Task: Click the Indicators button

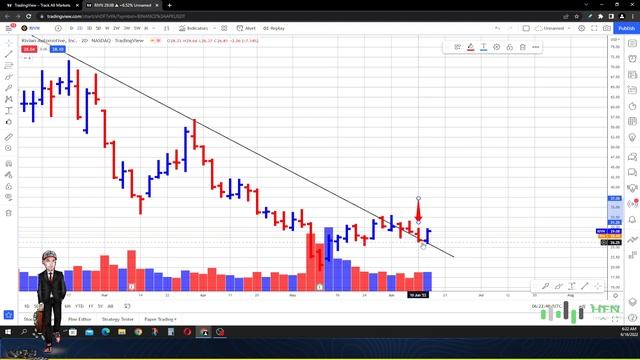Action: 194,28
